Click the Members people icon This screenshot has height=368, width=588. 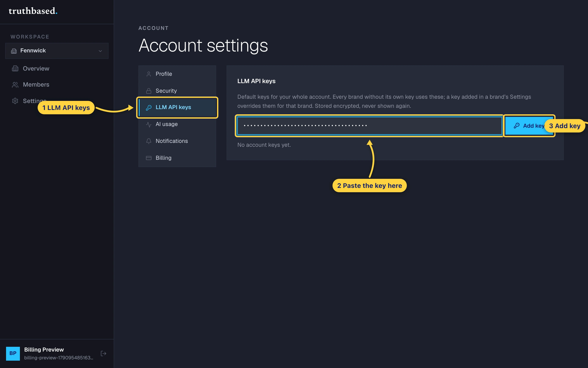click(15, 85)
